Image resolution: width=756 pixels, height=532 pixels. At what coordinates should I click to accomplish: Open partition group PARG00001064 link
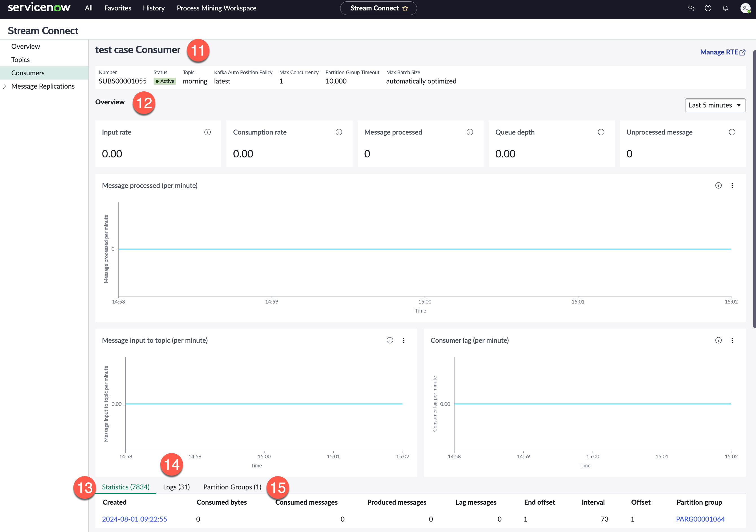coord(700,519)
